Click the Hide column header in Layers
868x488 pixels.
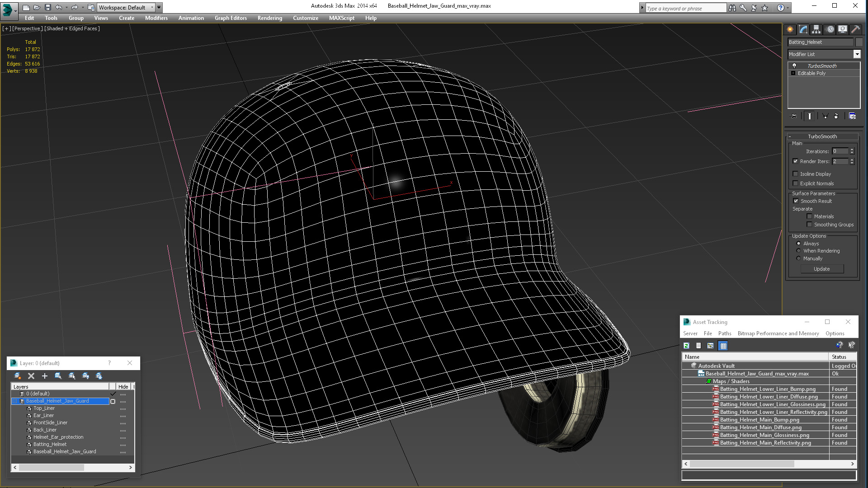click(x=123, y=387)
